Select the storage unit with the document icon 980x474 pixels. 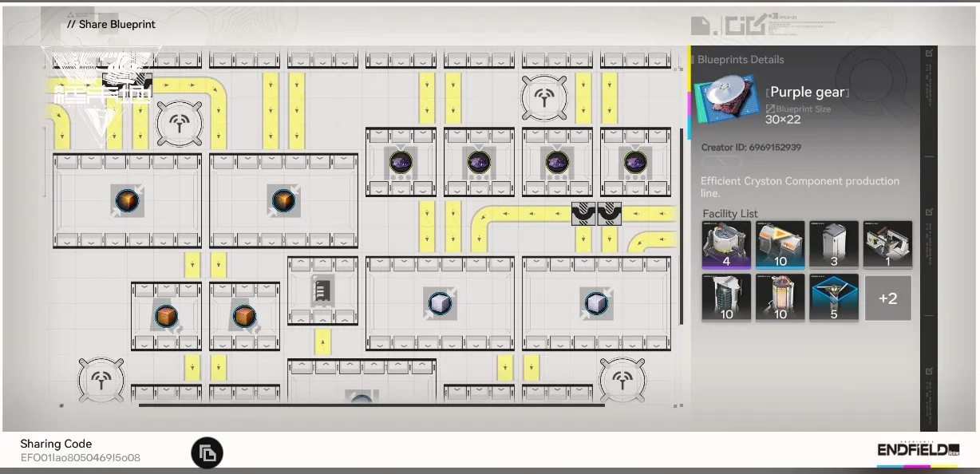(x=322, y=290)
